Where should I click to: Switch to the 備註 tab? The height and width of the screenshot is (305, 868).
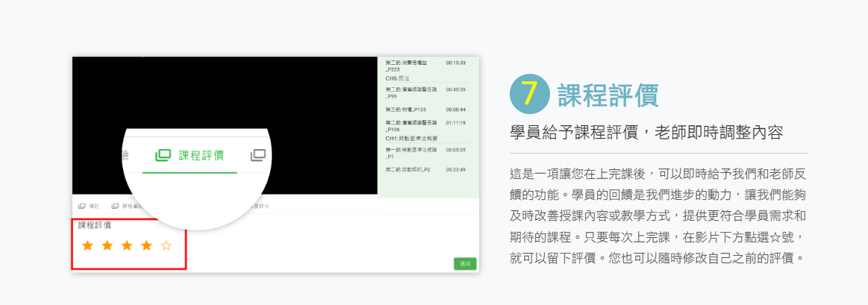tap(89, 206)
